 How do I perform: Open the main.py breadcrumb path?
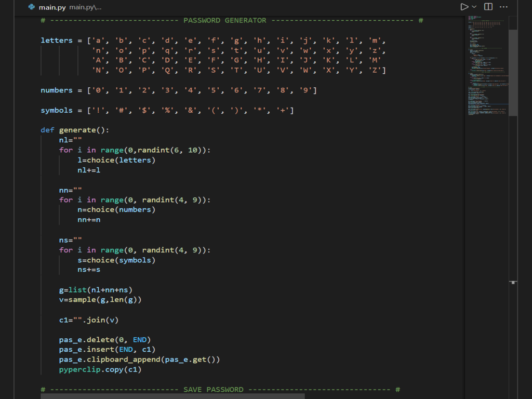point(85,7)
